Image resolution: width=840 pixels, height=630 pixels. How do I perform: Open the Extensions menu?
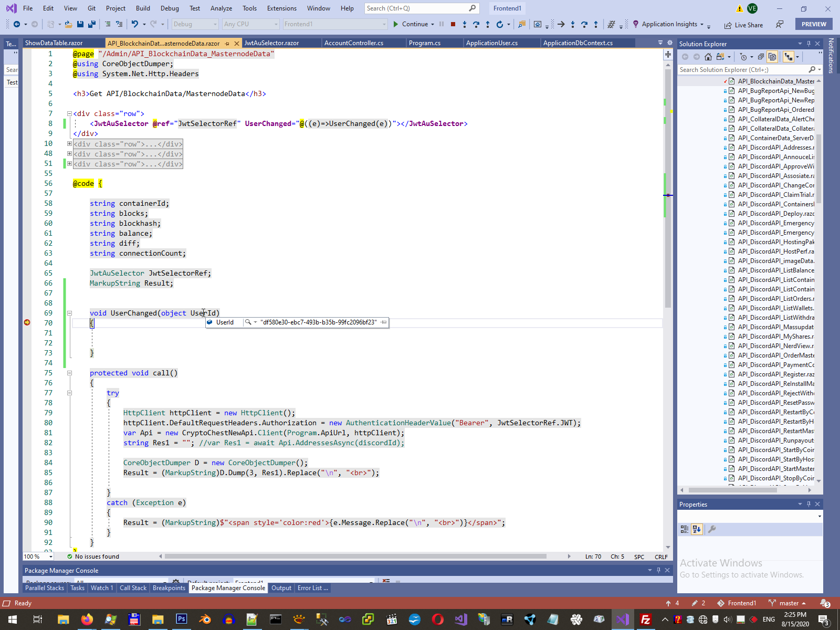pyautogui.click(x=282, y=8)
